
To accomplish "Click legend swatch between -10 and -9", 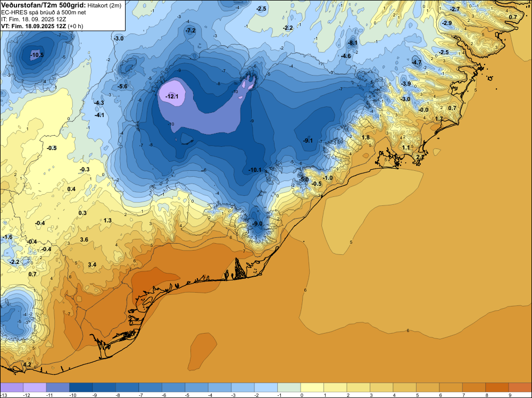I will coord(81,387).
